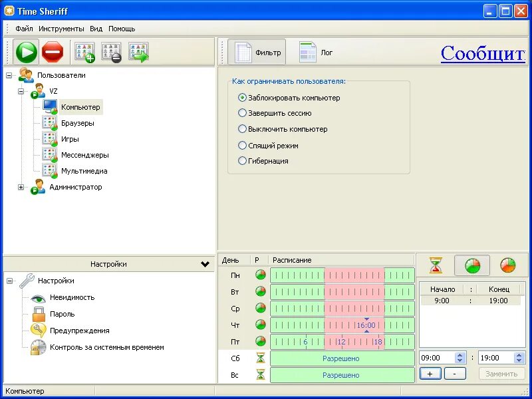Toggle the Сб hourglass mode icon

[x=261, y=358]
